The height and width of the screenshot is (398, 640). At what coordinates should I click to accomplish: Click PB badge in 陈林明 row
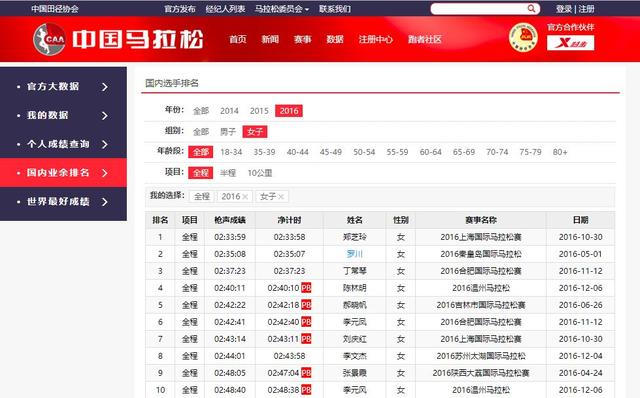[x=306, y=288]
